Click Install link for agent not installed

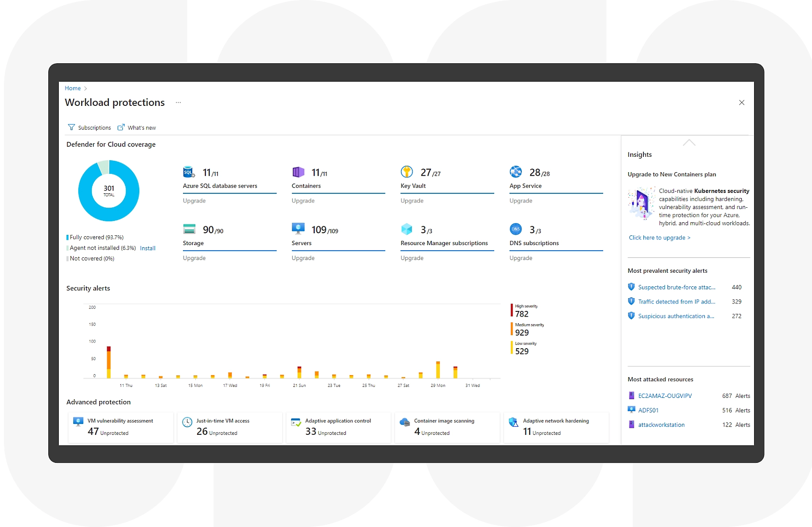(147, 248)
